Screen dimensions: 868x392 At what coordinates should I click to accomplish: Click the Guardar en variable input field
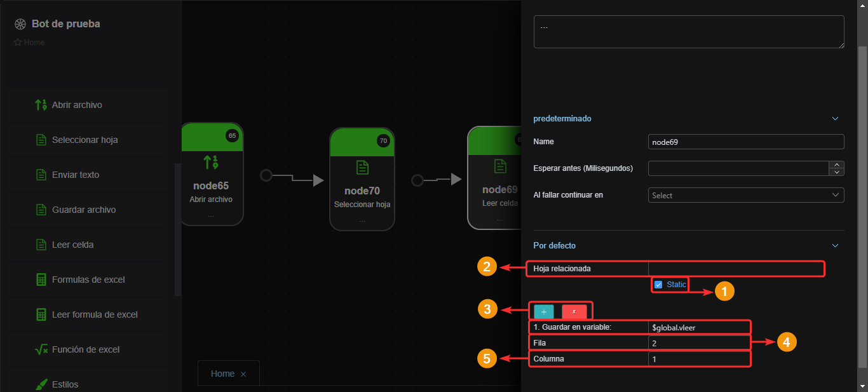[699, 327]
